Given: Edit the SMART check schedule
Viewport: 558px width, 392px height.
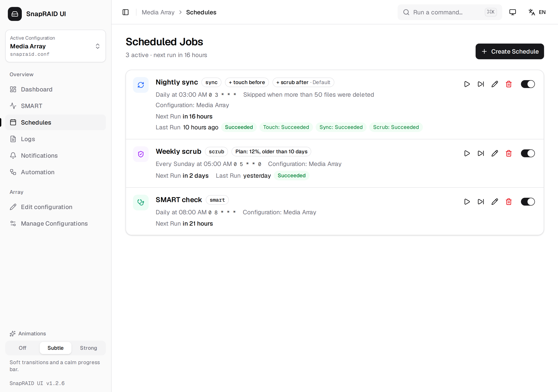Looking at the screenshot, I should pos(495,202).
